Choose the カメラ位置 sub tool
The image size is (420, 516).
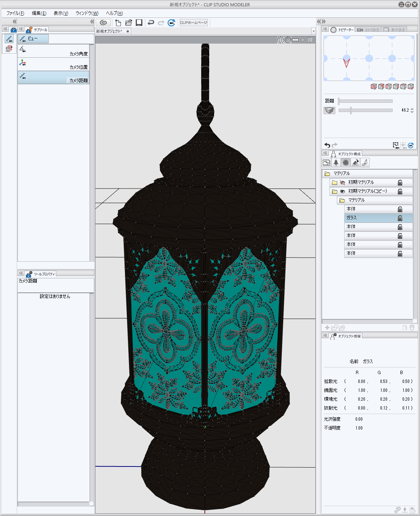(x=54, y=64)
